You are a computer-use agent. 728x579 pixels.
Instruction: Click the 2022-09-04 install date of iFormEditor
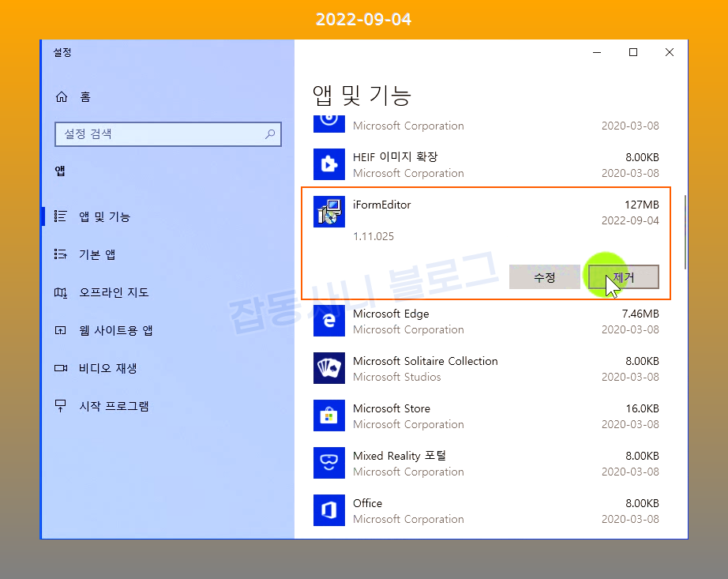[630, 220]
